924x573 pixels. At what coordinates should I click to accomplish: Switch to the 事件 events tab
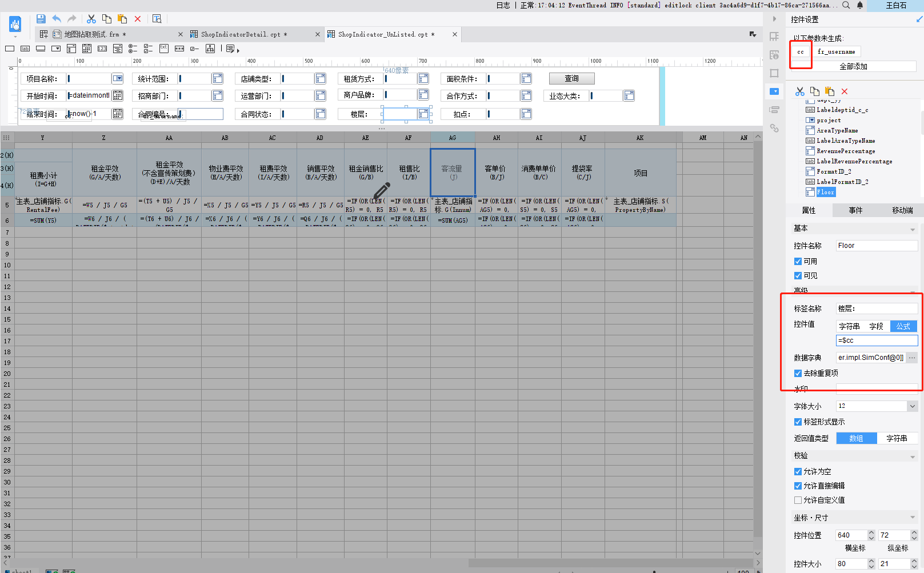855,210
